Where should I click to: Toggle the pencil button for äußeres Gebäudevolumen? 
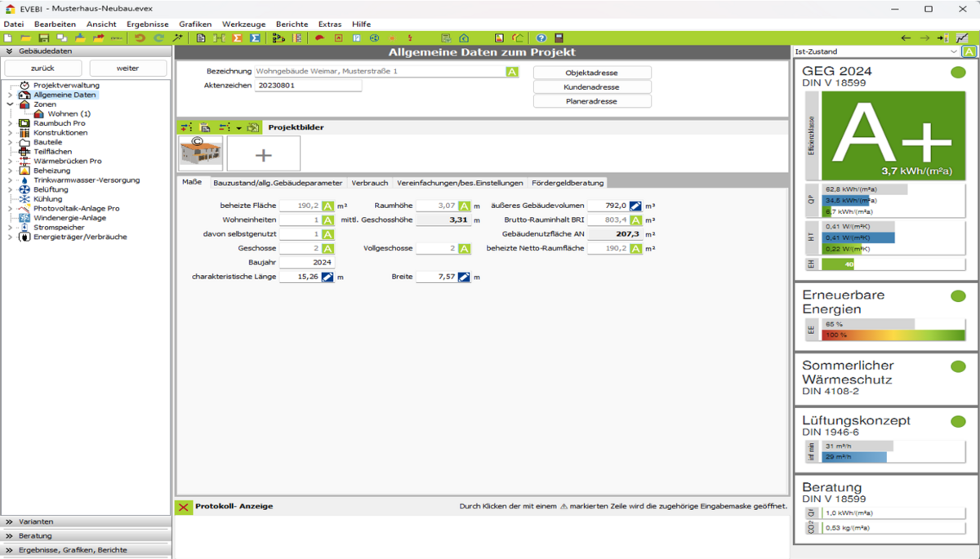635,206
